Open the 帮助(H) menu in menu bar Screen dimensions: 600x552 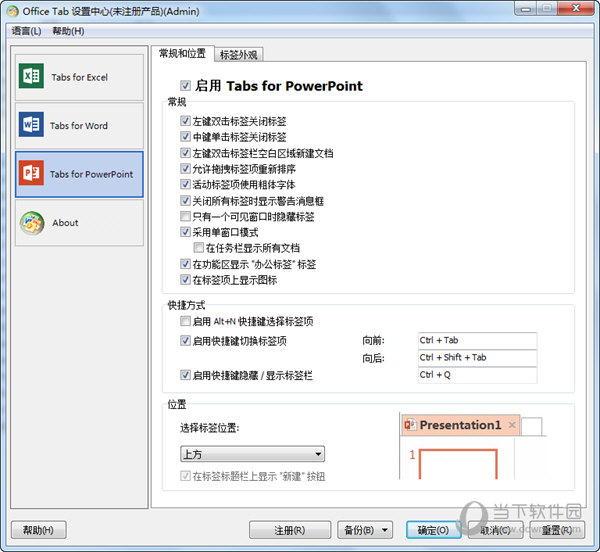68,31
